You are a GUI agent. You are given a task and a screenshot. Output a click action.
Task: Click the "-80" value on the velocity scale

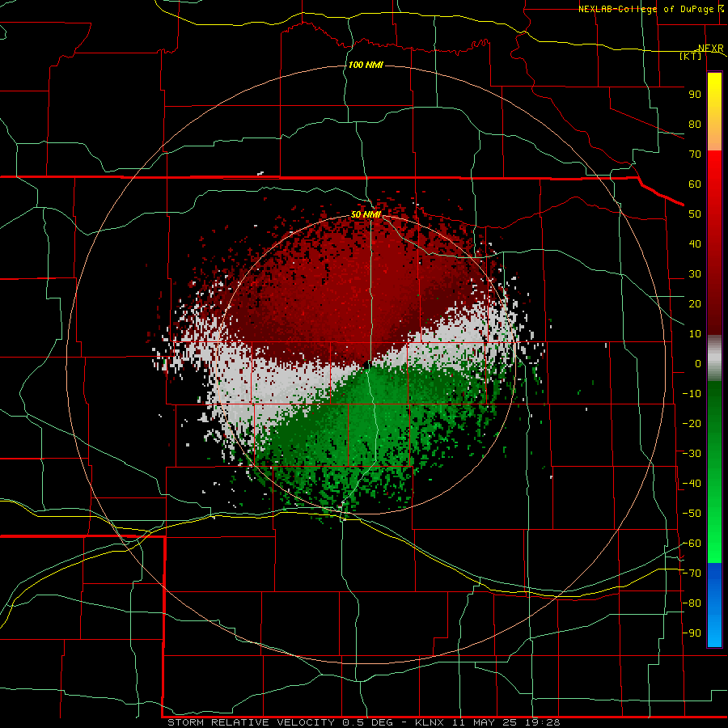692,603
